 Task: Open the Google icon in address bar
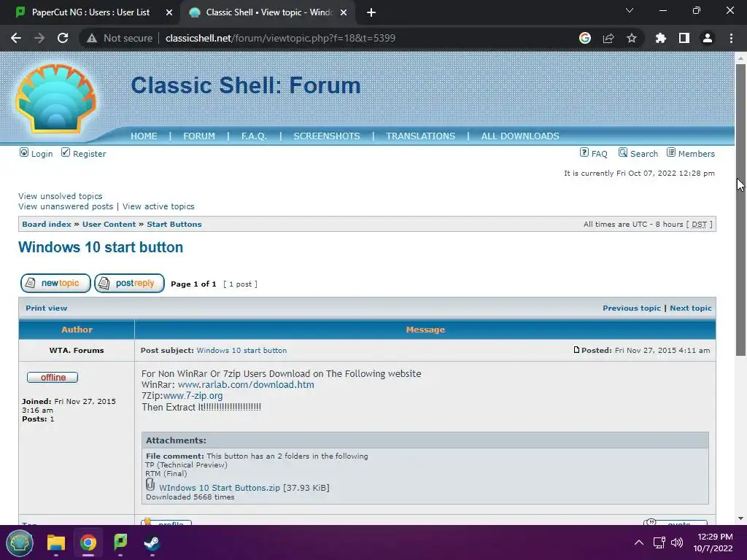(585, 38)
